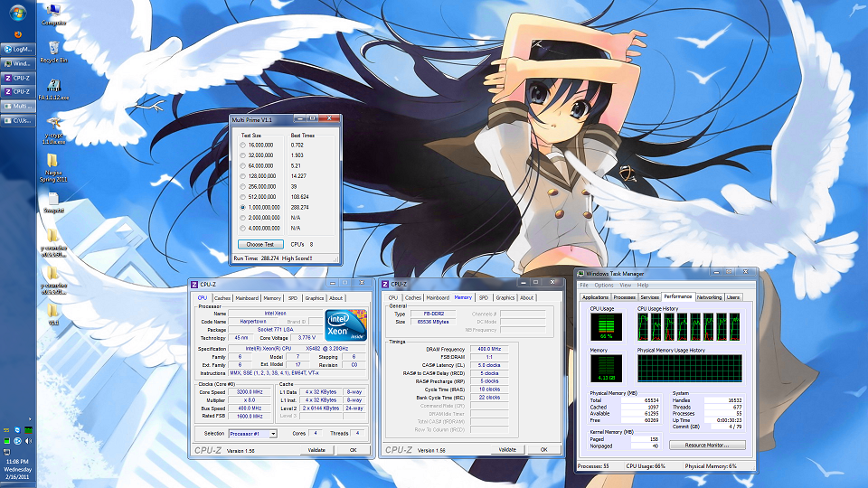Open the Recycle Bin icon
Image resolution: width=868 pixels, height=488 pixels.
coord(53,49)
